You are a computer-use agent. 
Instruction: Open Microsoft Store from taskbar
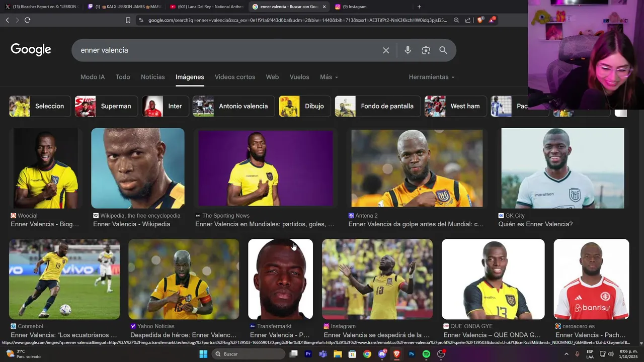353,354
